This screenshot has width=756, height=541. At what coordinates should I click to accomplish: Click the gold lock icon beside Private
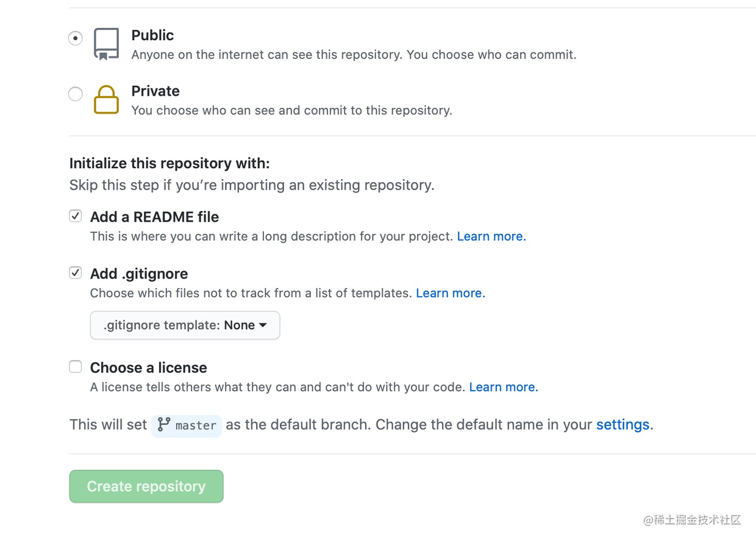(106, 100)
